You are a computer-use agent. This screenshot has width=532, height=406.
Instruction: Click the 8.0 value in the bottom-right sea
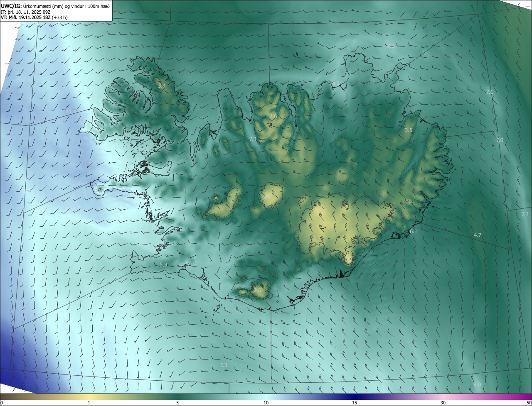tap(477, 385)
